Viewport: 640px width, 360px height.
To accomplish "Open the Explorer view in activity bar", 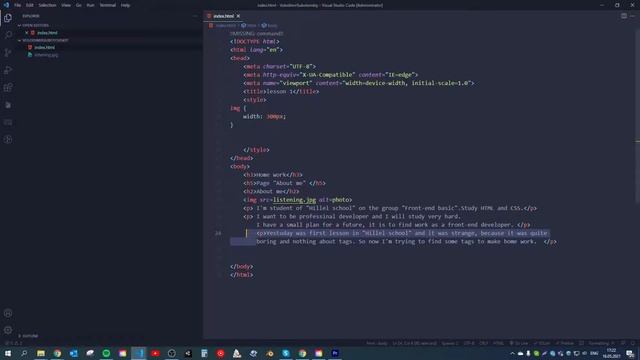I will click(8, 18).
